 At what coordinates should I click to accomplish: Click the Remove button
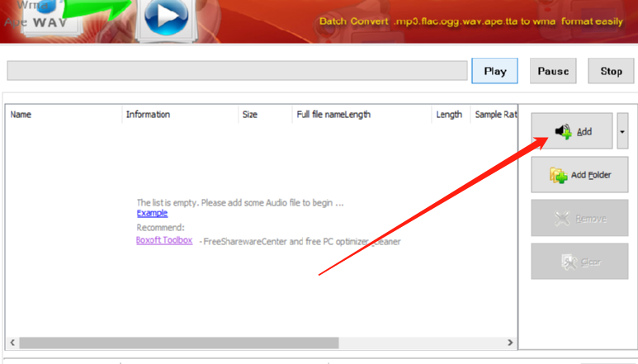point(579,219)
